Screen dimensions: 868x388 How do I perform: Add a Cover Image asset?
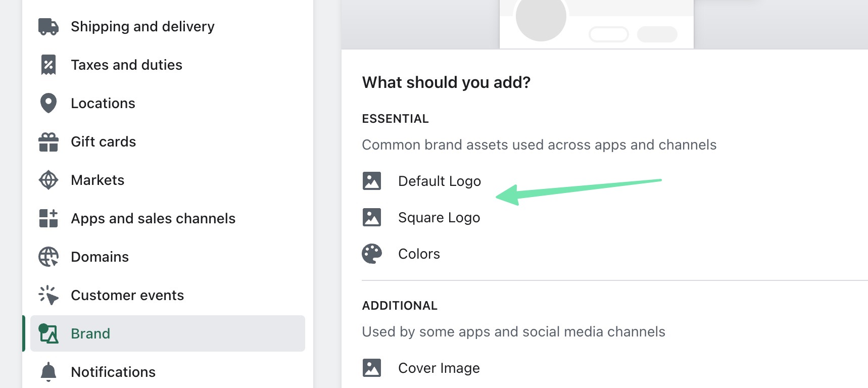point(439,368)
